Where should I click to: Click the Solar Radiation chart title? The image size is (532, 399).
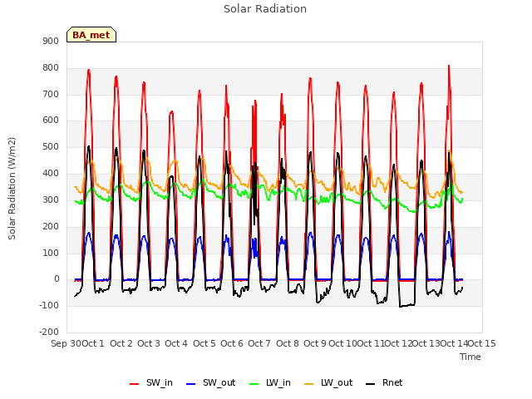(265, 9)
